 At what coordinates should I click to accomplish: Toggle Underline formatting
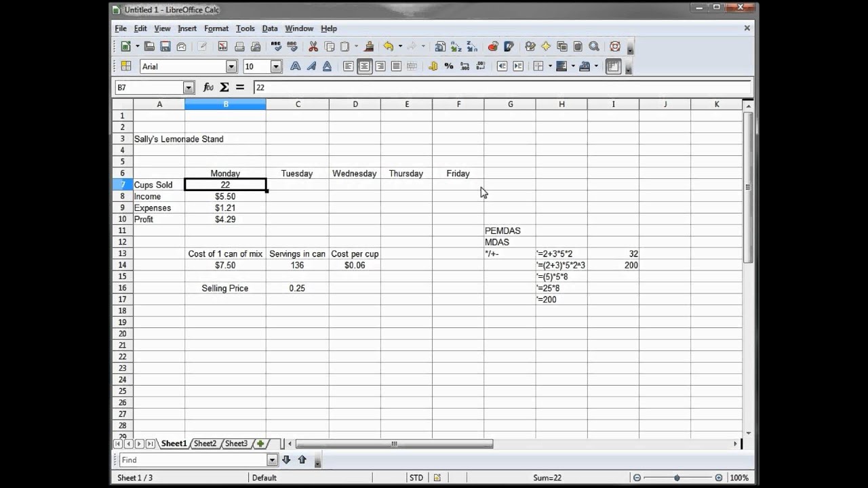click(x=328, y=66)
